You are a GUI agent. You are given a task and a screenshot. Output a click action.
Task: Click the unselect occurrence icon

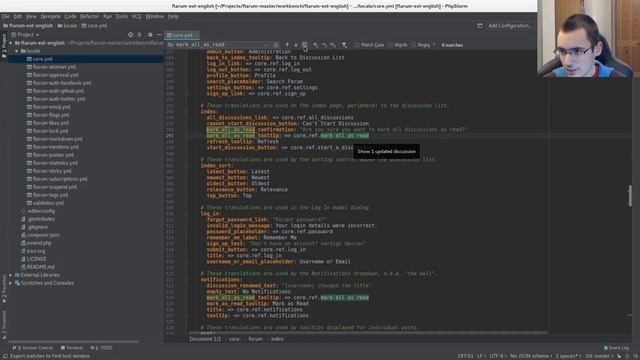324,44
